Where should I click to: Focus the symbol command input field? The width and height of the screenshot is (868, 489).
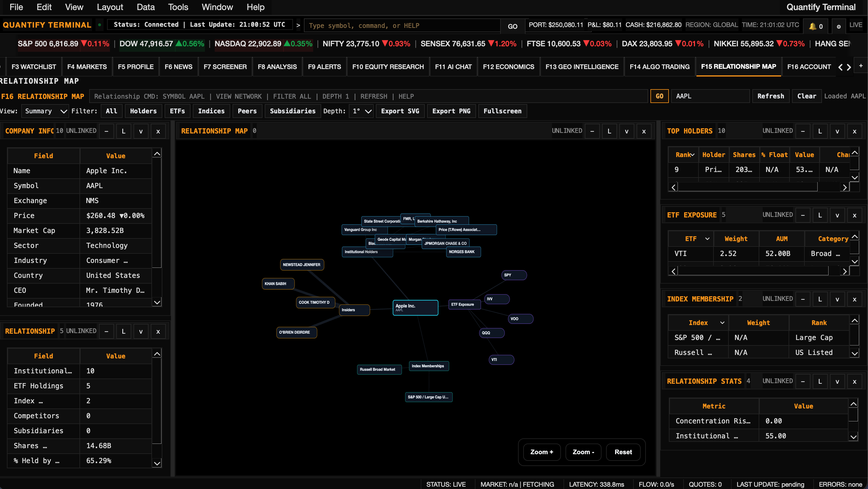tap(402, 26)
